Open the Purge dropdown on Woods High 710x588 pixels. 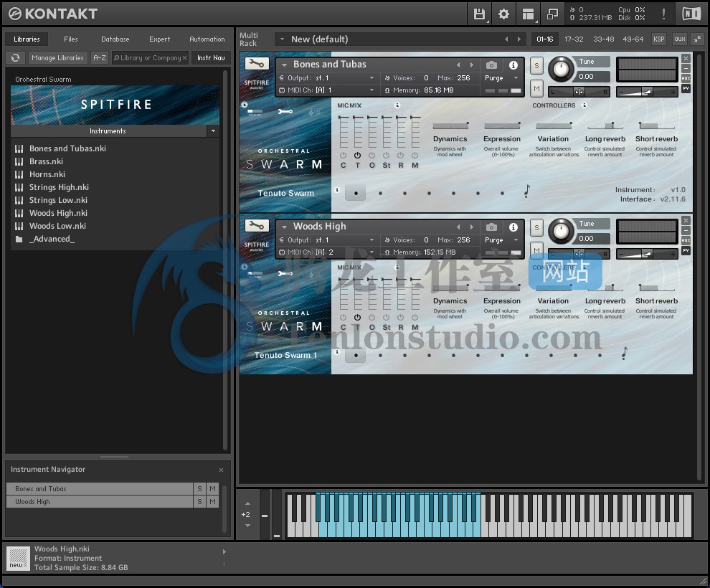tap(516, 240)
